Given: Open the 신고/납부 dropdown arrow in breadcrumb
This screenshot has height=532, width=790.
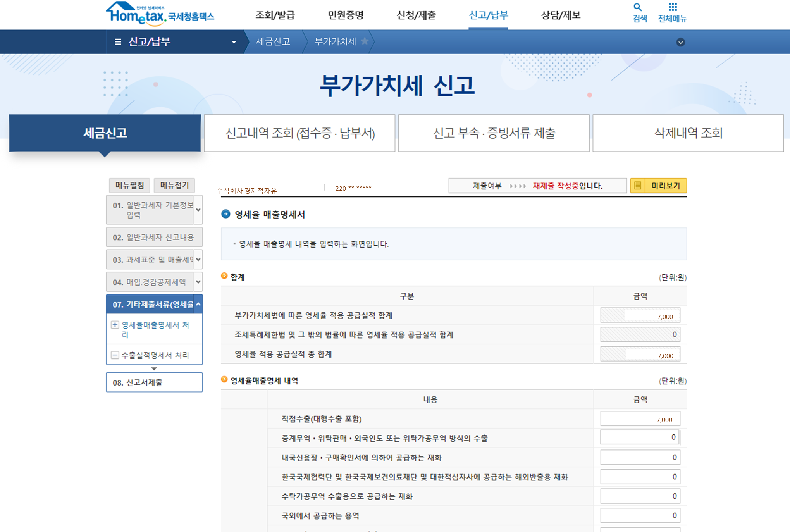Looking at the screenshot, I should click(x=234, y=42).
